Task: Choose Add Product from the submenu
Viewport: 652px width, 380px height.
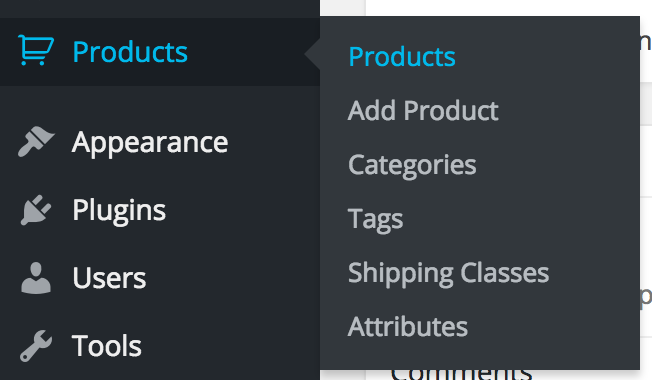Action: click(423, 111)
